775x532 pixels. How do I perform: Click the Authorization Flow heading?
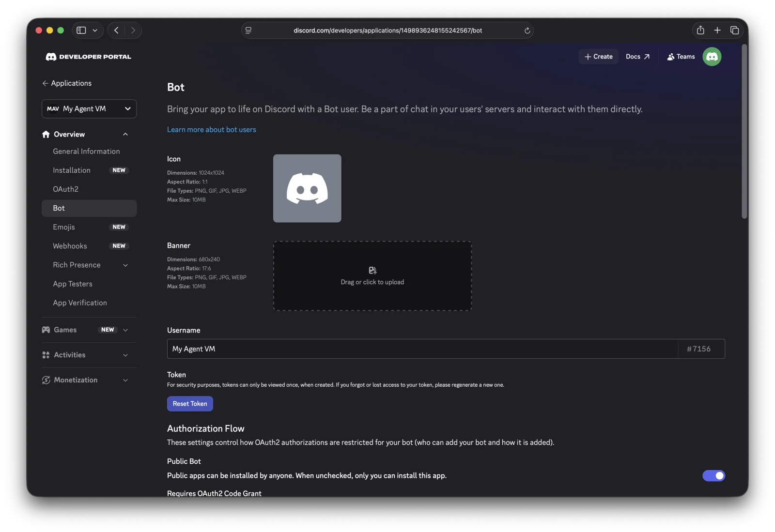tap(206, 429)
